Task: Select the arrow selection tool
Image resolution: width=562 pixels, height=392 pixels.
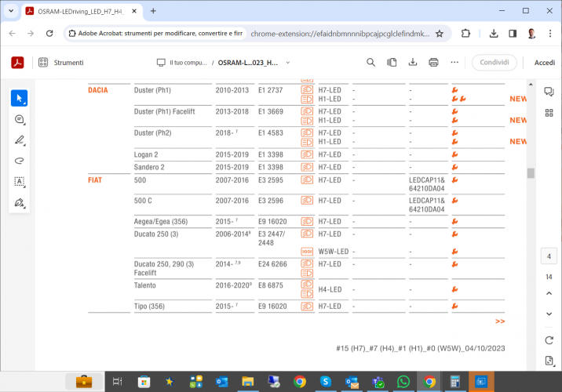Action: (x=19, y=98)
